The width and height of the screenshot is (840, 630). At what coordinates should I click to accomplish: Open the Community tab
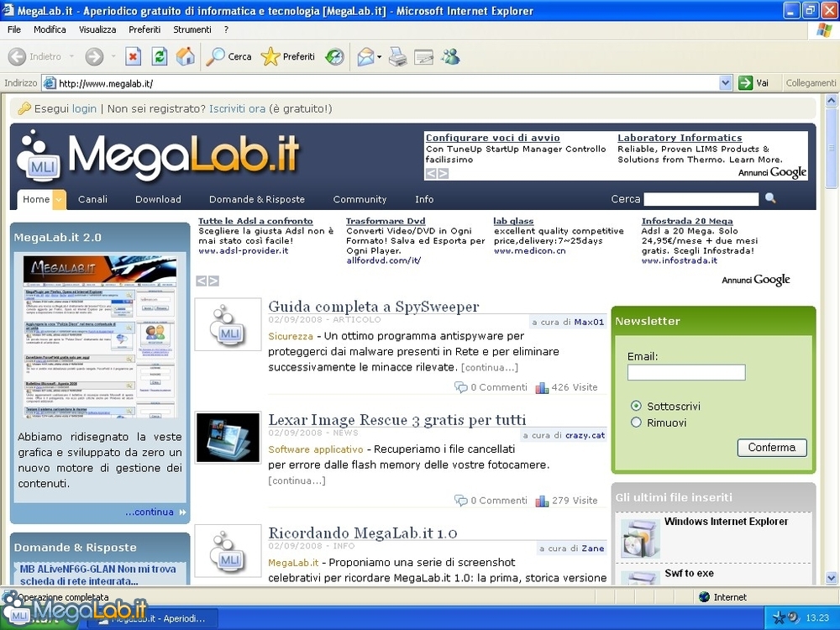point(360,199)
